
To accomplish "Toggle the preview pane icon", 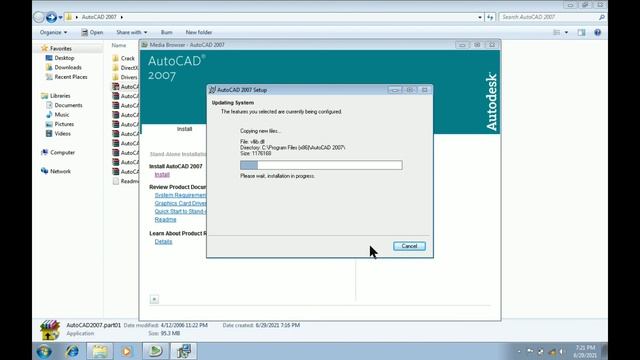I will (581, 32).
